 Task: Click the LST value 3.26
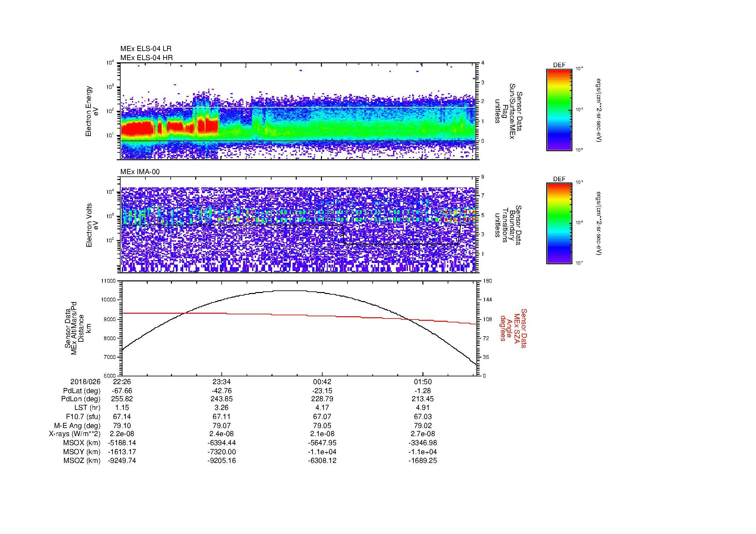[x=222, y=408]
